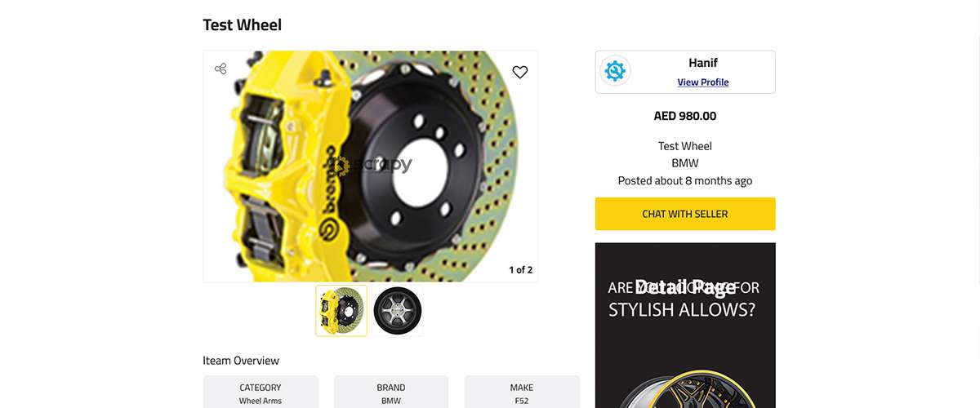Click the Make F52 overview card
The image size is (980, 408).
point(522,392)
